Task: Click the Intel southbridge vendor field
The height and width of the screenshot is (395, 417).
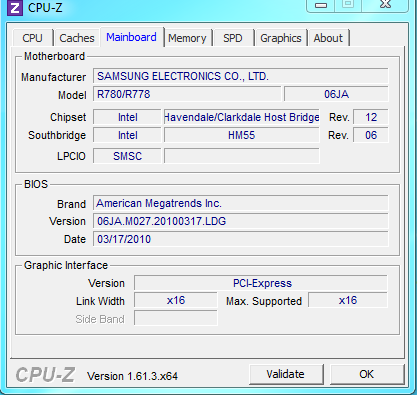Action: 127,135
